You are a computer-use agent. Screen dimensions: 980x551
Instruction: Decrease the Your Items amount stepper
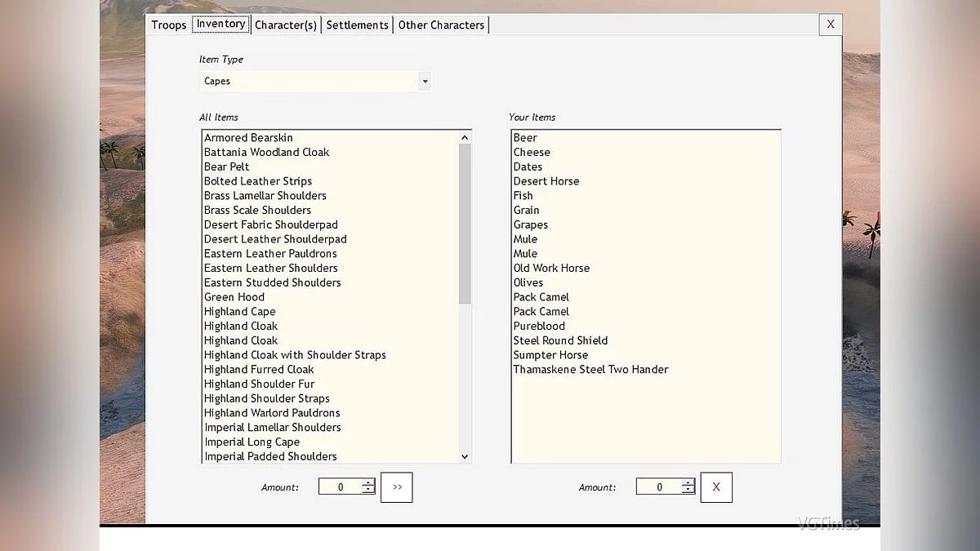688,491
